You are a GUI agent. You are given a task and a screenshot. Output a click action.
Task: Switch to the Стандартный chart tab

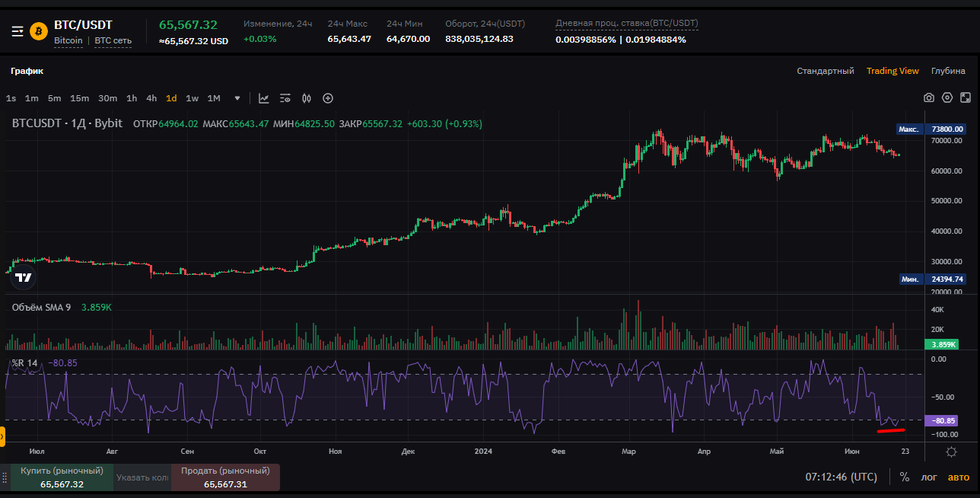(826, 71)
